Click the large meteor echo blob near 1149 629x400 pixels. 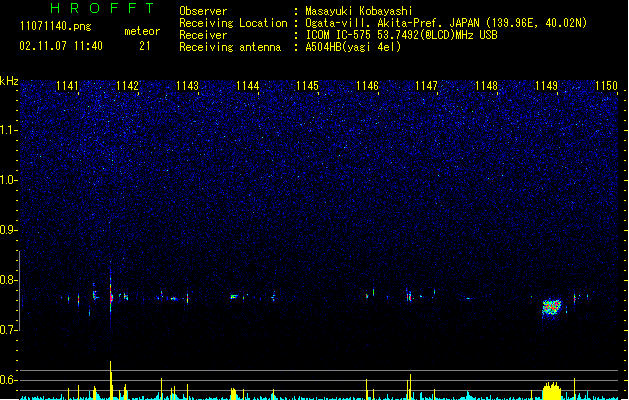(x=552, y=308)
